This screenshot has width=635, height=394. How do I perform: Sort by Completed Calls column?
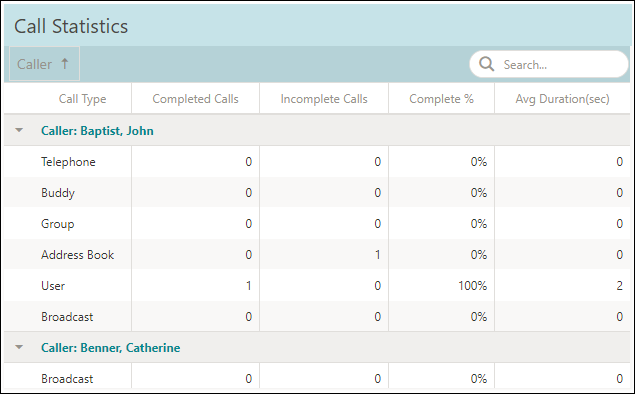[x=195, y=99]
